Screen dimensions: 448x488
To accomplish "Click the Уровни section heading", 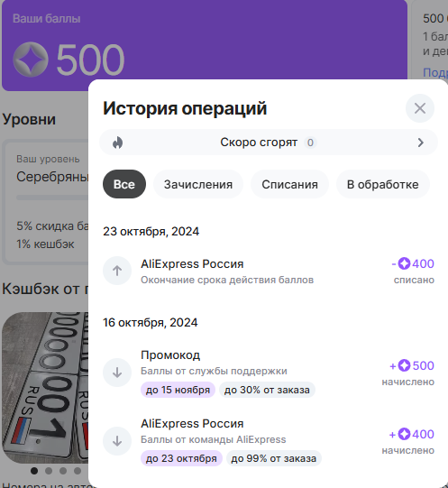I will click(29, 119).
